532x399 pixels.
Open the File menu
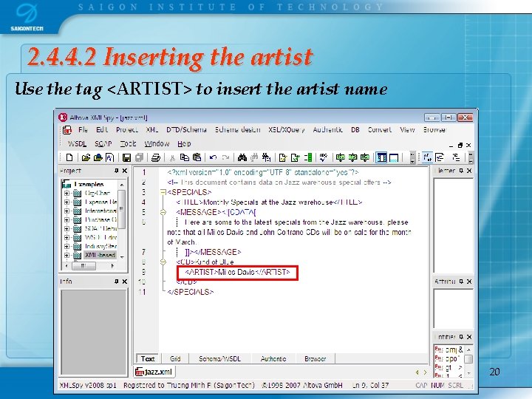coord(83,129)
